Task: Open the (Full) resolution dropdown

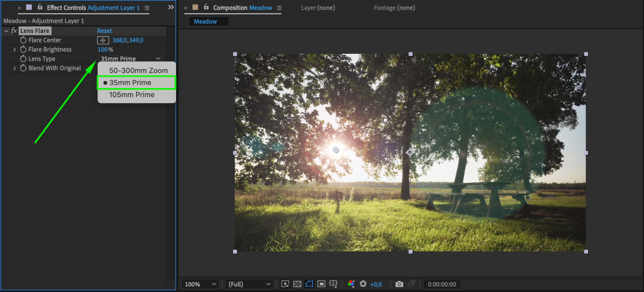Action: (x=249, y=284)
